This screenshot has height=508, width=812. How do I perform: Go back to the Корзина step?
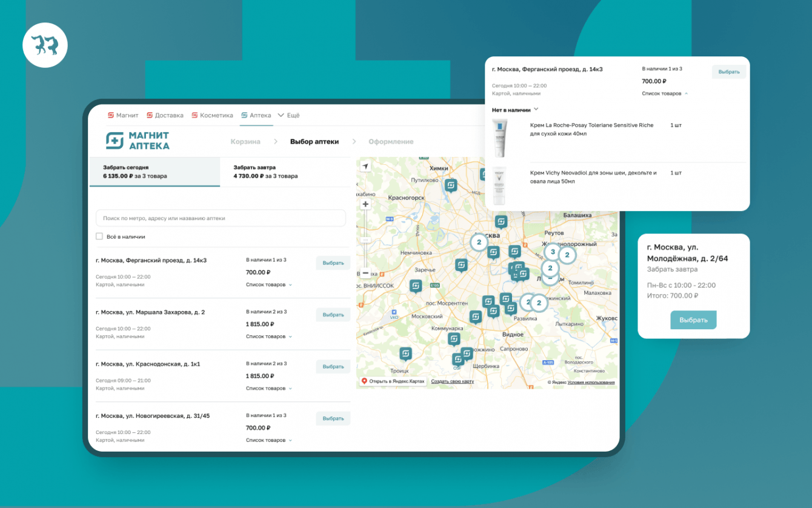coord(245,142)
